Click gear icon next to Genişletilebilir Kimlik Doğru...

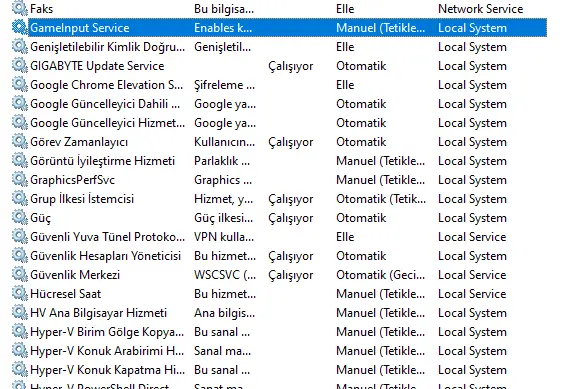click(19, 47)
